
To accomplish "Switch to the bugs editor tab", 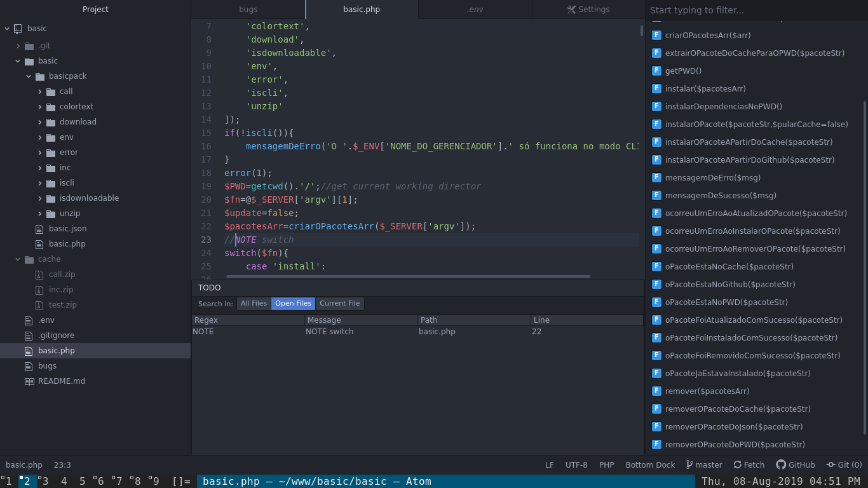I will (248, 10).
